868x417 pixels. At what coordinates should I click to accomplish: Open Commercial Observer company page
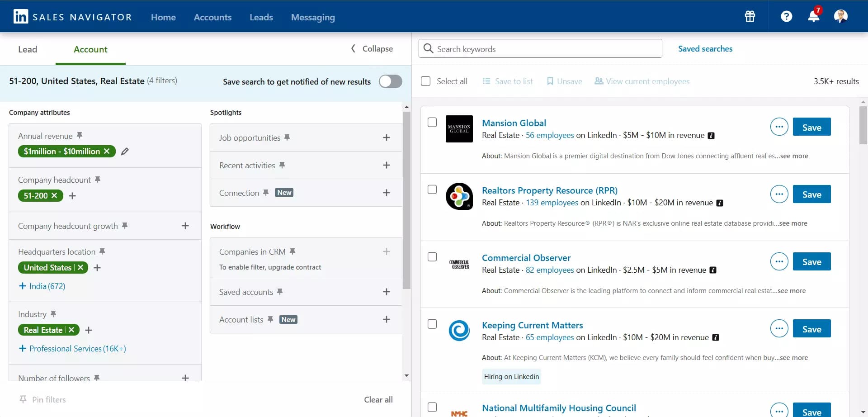[x=526, y=257]
